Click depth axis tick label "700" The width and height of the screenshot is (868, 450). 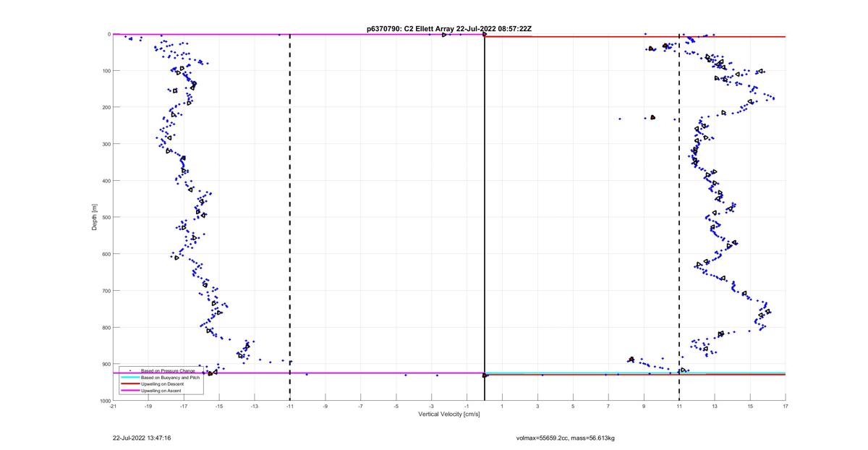(106, 291)
